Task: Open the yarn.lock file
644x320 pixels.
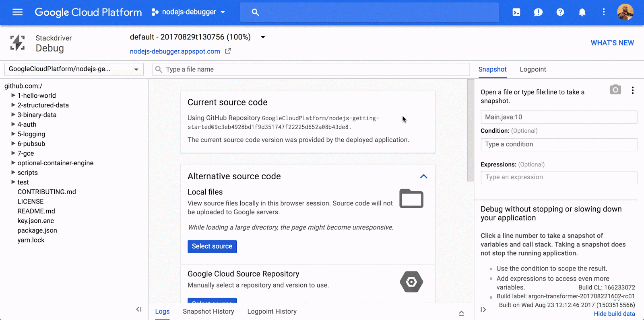Action: pos(31,240)
